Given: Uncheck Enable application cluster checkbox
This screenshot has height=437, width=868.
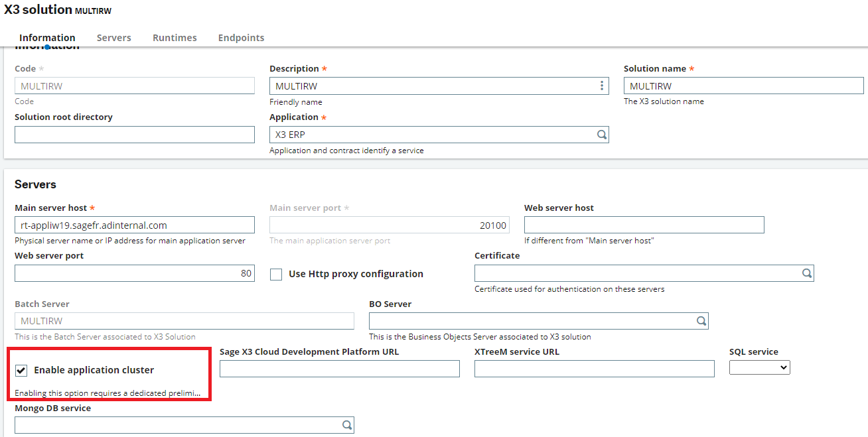Looking at the screenshot, I should pyautogui.click(x=21, y=370).
